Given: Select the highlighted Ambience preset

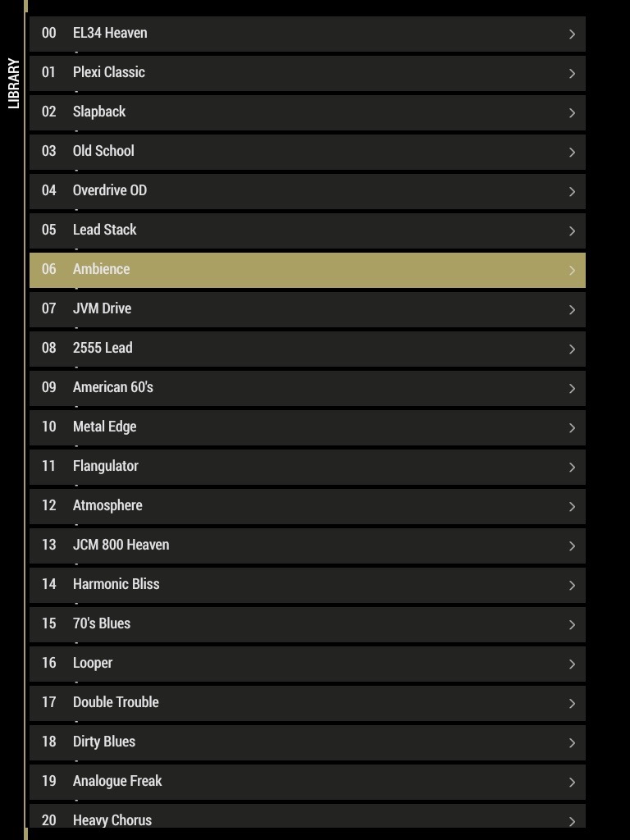Looking at the screenshot, I should [x=308, y=270].
